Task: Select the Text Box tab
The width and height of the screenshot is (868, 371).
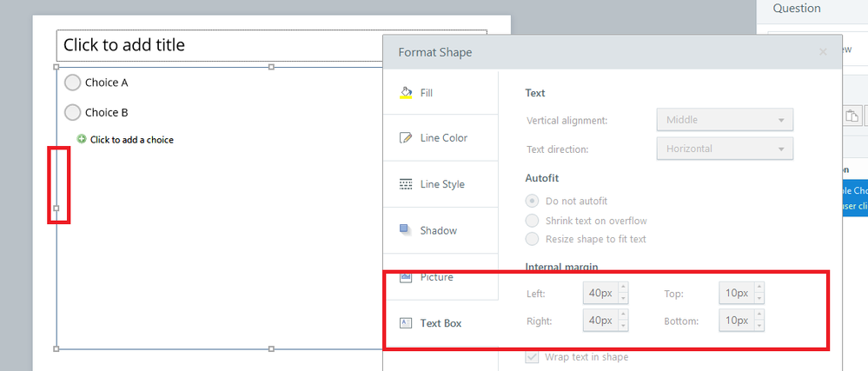Action: 441,323
